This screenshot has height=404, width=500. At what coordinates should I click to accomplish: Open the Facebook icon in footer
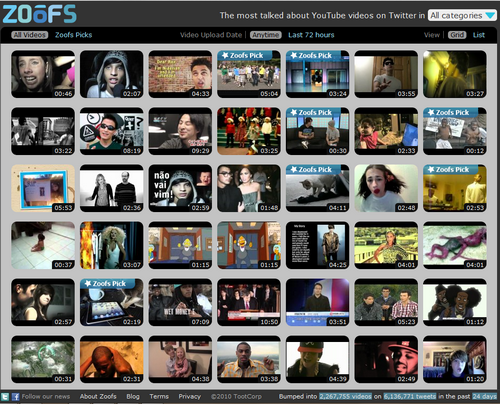pyautogui.click(x=15, y=397)
